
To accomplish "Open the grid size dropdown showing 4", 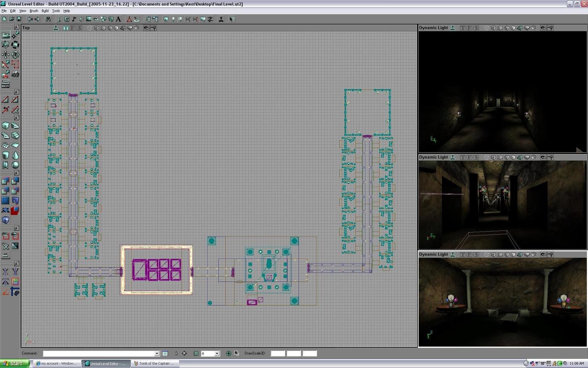I will (x=217, y=353).
